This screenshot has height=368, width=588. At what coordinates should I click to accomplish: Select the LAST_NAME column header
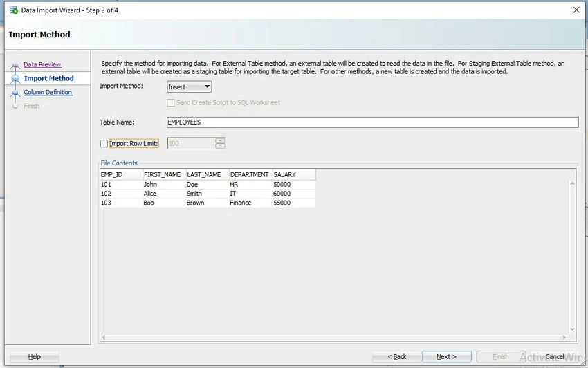[208, 175]
